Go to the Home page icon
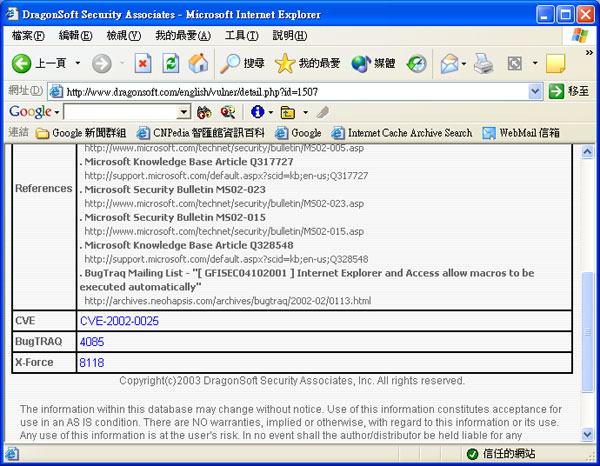Screen dimensions: 600x466 198,63
